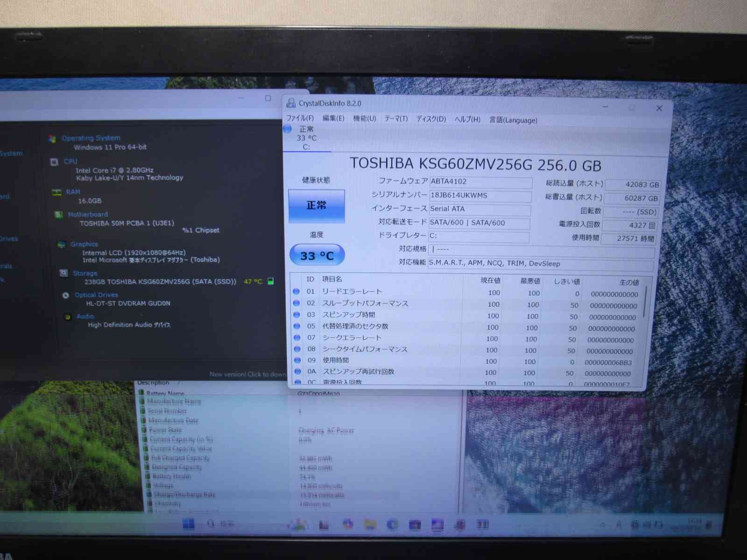Open the ディスク(D) menu

tap(431, 119)
